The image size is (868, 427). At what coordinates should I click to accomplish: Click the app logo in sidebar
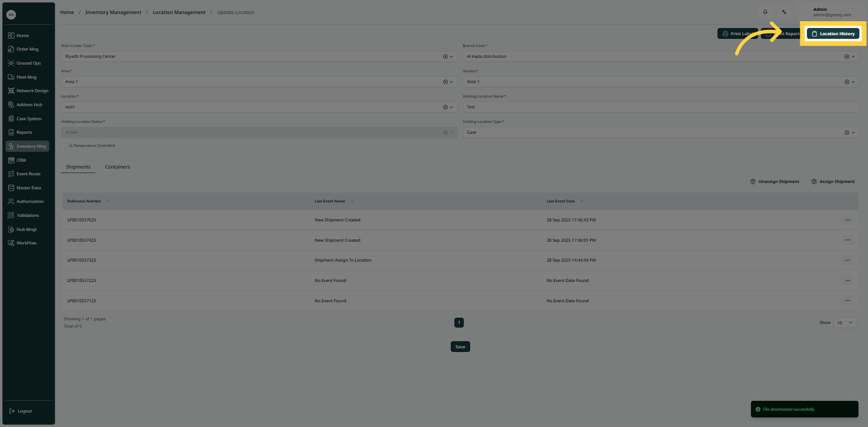pyautogui.click(x=11, y=15)
